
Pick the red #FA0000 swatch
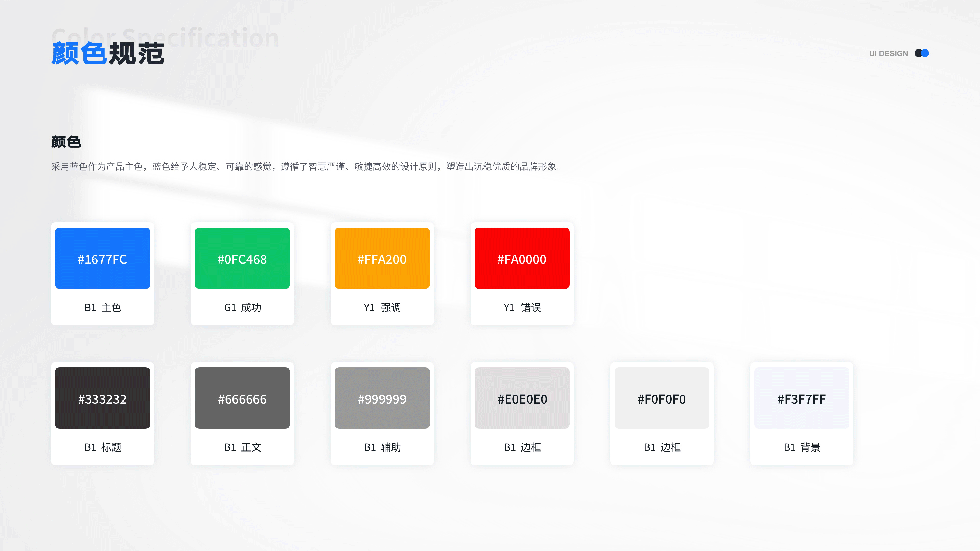click(x=522, y=258)
